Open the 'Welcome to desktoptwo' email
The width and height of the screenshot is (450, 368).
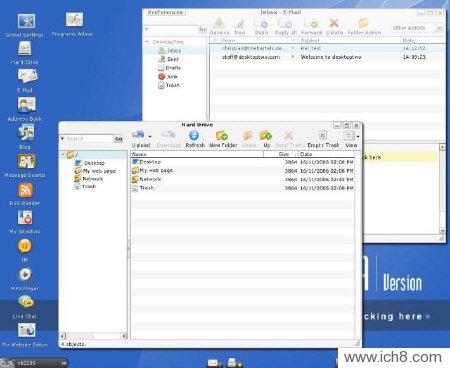point(328,57)
